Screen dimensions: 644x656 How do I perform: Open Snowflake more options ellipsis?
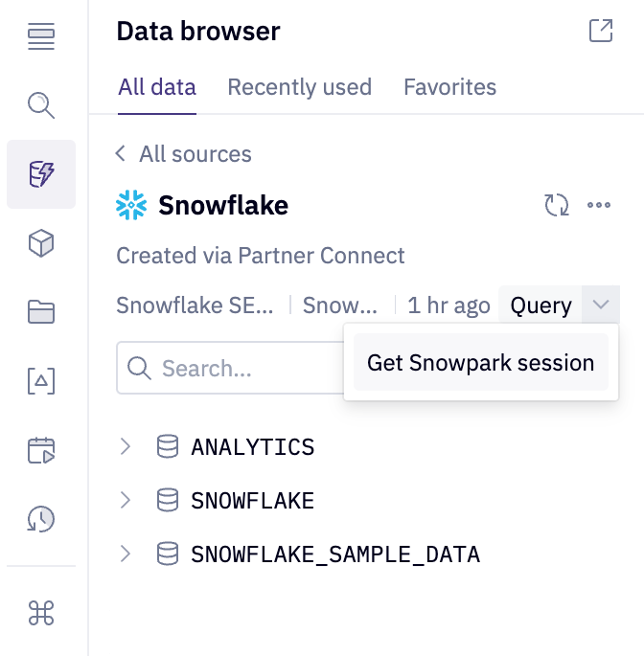click(599, 205)
